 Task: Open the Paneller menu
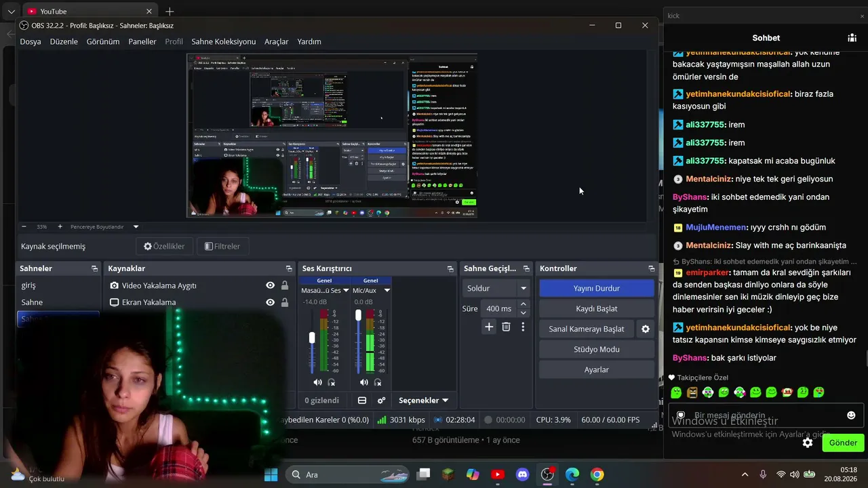(x=142, y=41)
